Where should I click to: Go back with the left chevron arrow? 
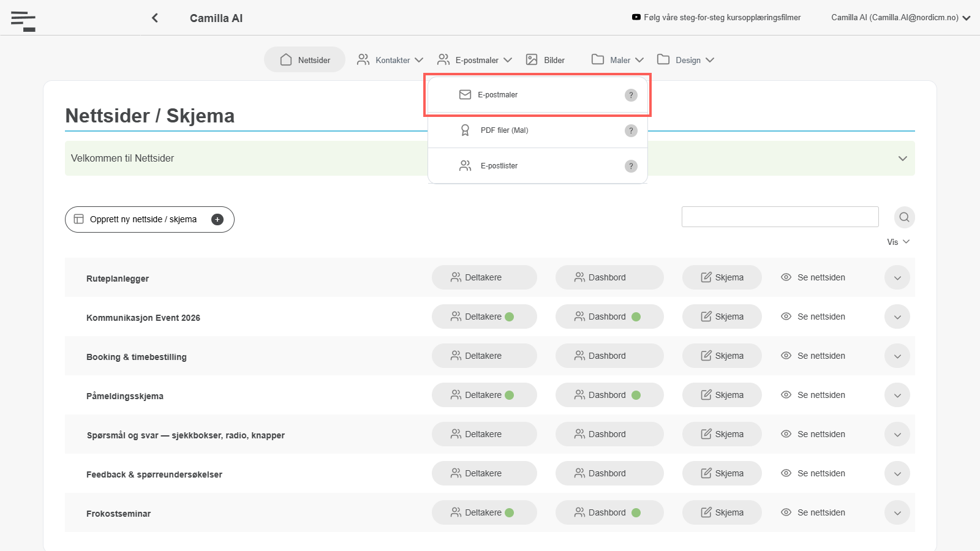[155, 18]
